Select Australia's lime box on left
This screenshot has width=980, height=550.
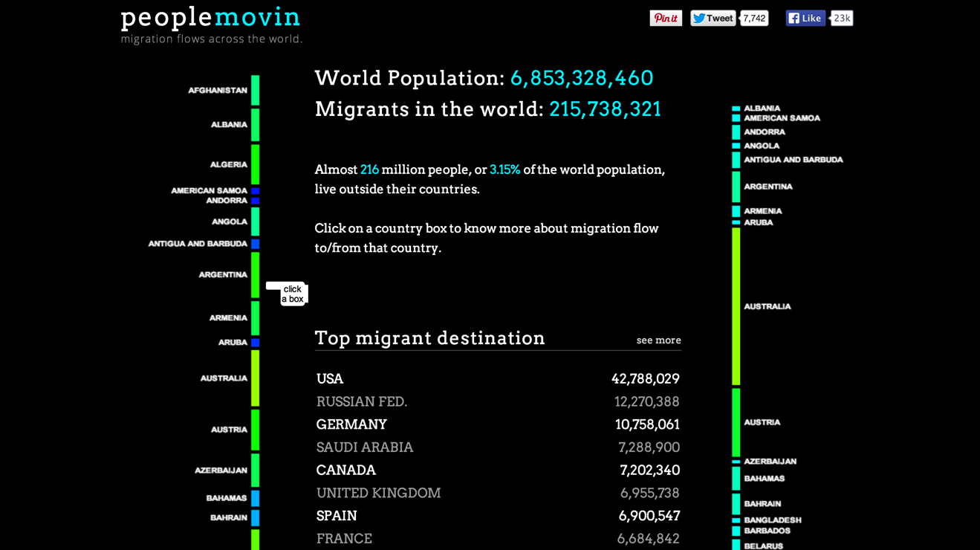tap(256, 378)
